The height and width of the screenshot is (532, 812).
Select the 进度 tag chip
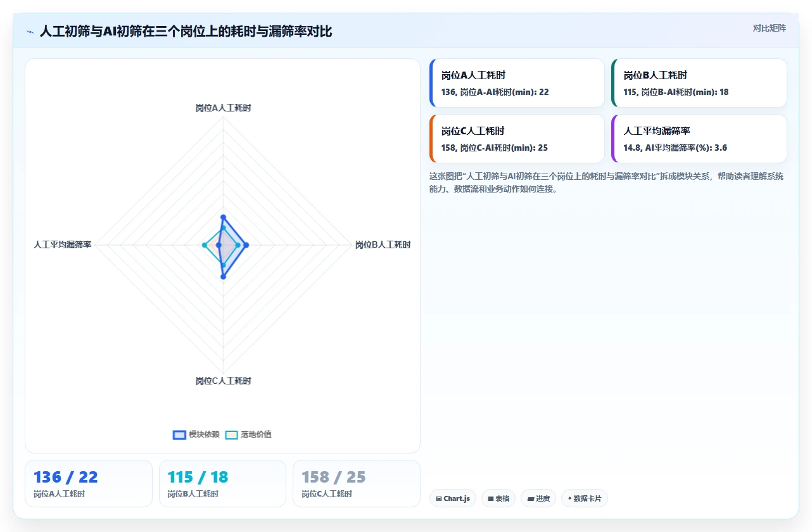pyautogui.click(x=538, y=498)
